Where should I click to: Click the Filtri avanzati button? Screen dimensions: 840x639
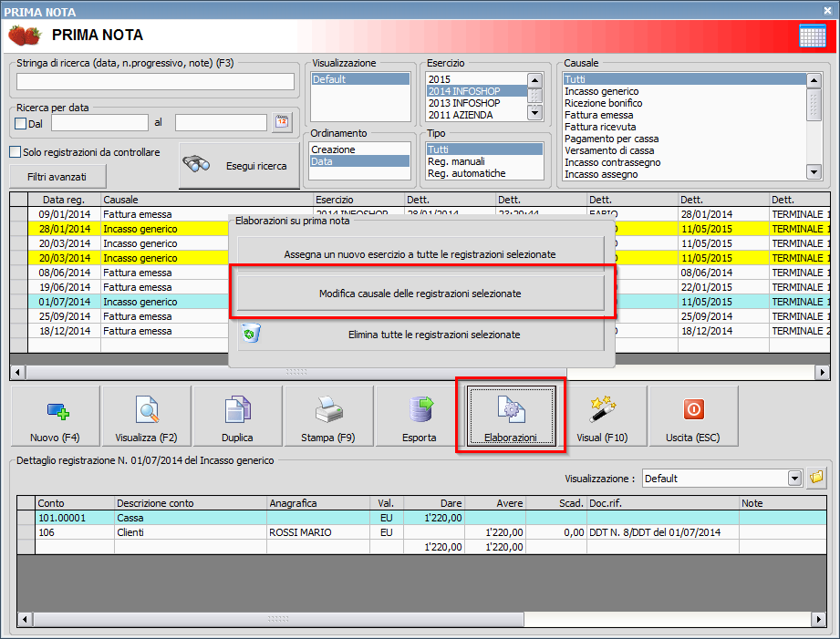pyautogui.click(x=57, y=177)
